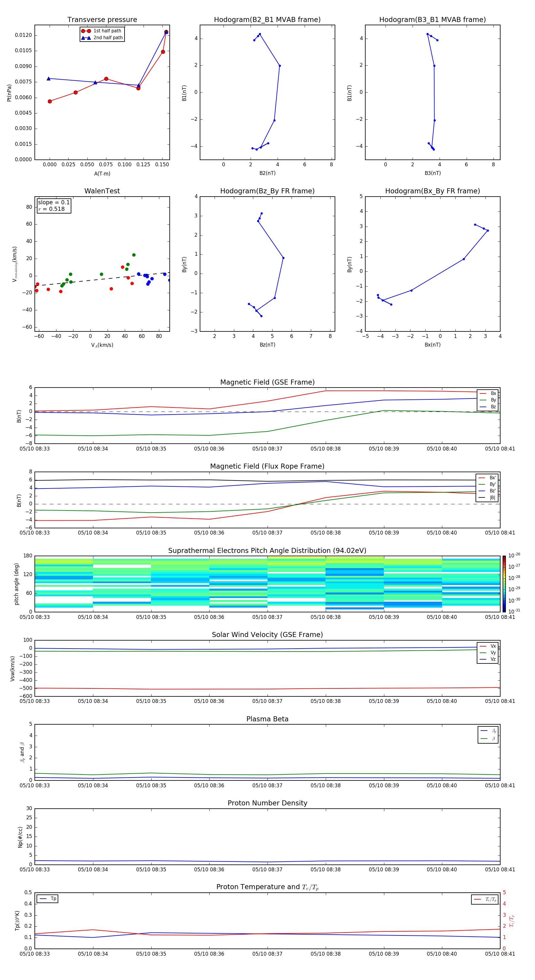This screenshot has width=535, height=980.
Task: Click the "Transverse pressure" plot title
Action: (102, 20)
